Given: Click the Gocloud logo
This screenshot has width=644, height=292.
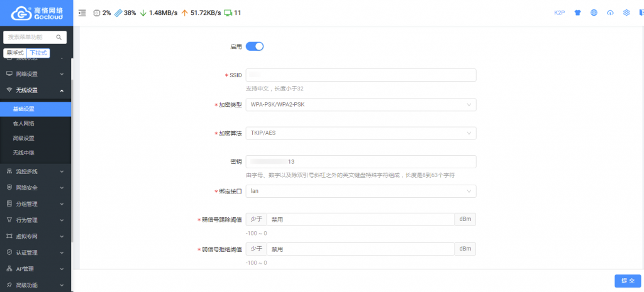Looking at the screenshot, I should click(36, 13).
